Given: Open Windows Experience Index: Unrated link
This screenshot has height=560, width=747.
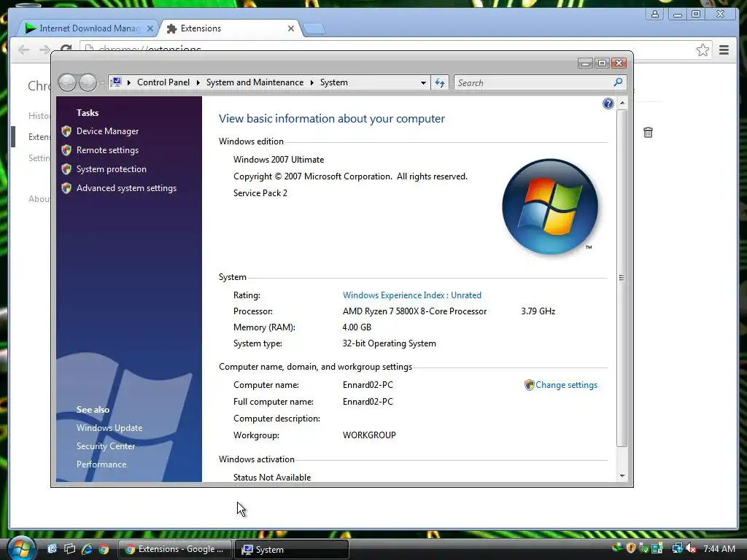Looking at the screenshot, I should coord(411,295).
